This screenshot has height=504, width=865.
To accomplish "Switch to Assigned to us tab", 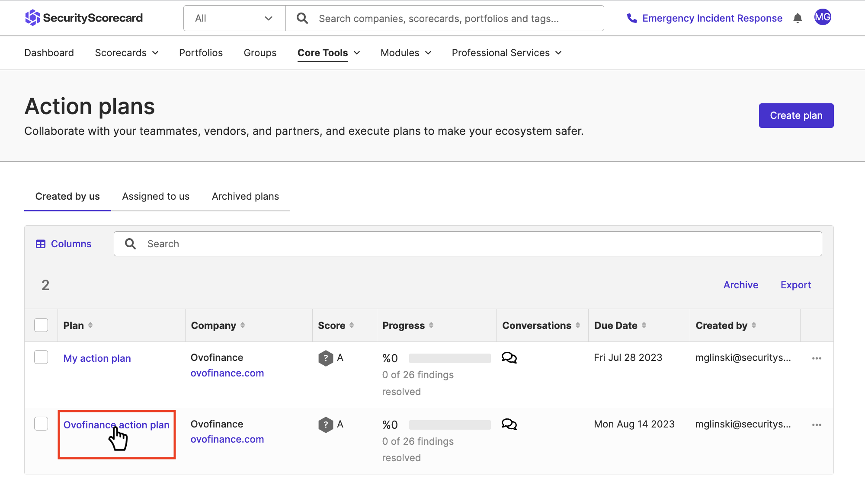I will click(x=156, y=196).
